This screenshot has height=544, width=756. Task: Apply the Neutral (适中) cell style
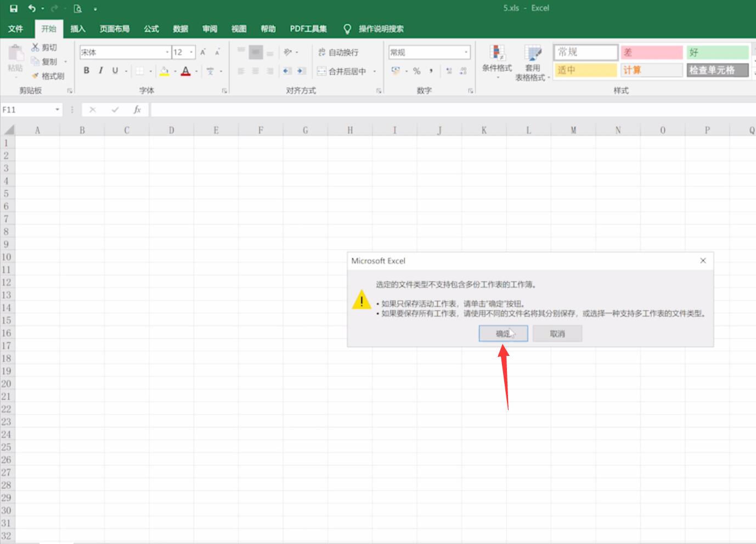(585, 70)
